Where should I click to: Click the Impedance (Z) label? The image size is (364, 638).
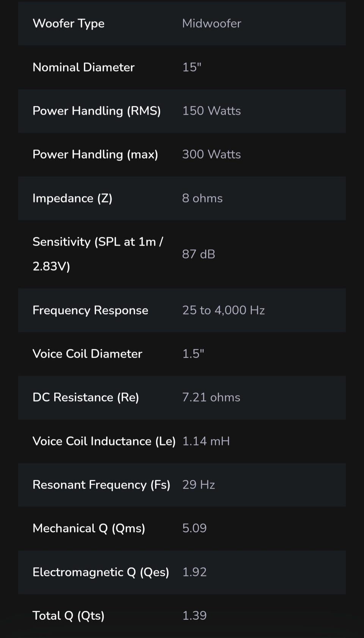(72, 198)
